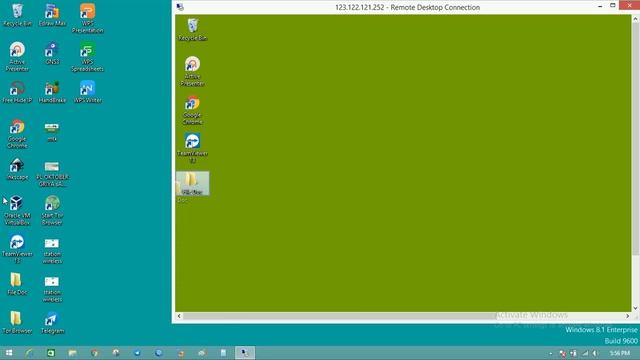This screenshot has height=360, width=640.
Task: Select the Oracle VM VirtualBox shortcut
Action: pos(17,210)
